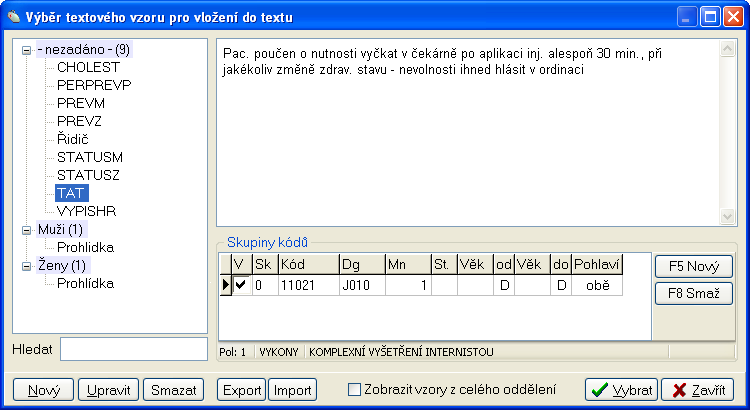Click the Export button
Viewport: 750px width, 410px height.
click(x=242, y=390)
